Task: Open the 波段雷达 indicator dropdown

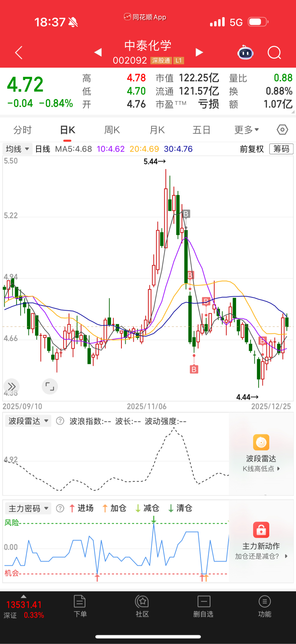Action: tap(29, 421)
